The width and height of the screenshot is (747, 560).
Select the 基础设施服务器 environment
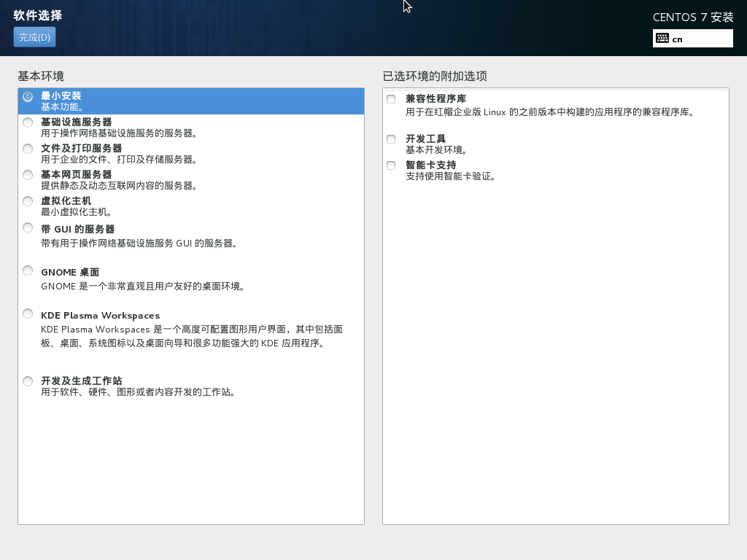coord(27,122)
